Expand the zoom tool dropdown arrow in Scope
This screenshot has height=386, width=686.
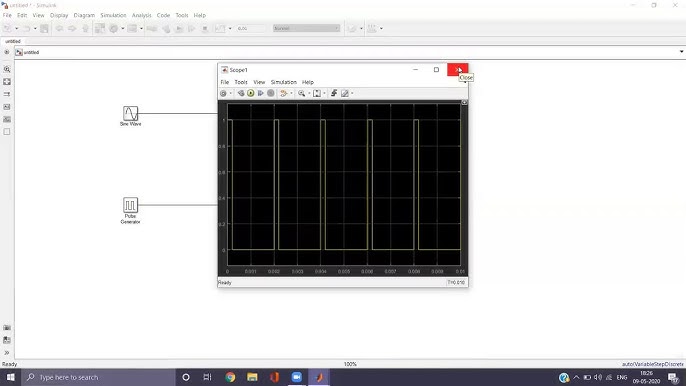pos(309,93)
